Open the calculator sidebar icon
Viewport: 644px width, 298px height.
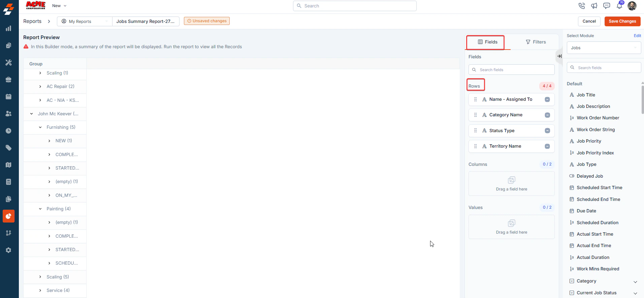[x=8, y=182]
